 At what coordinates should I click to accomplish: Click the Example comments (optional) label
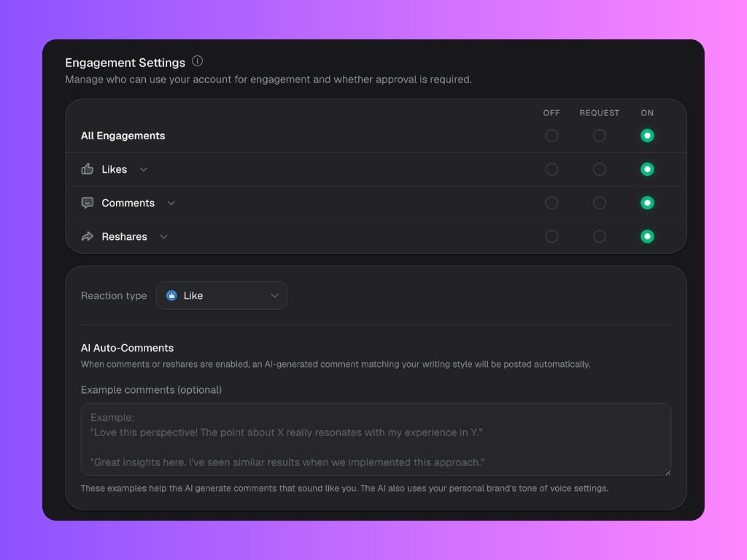pyautogui.click(x=152, y=390)
